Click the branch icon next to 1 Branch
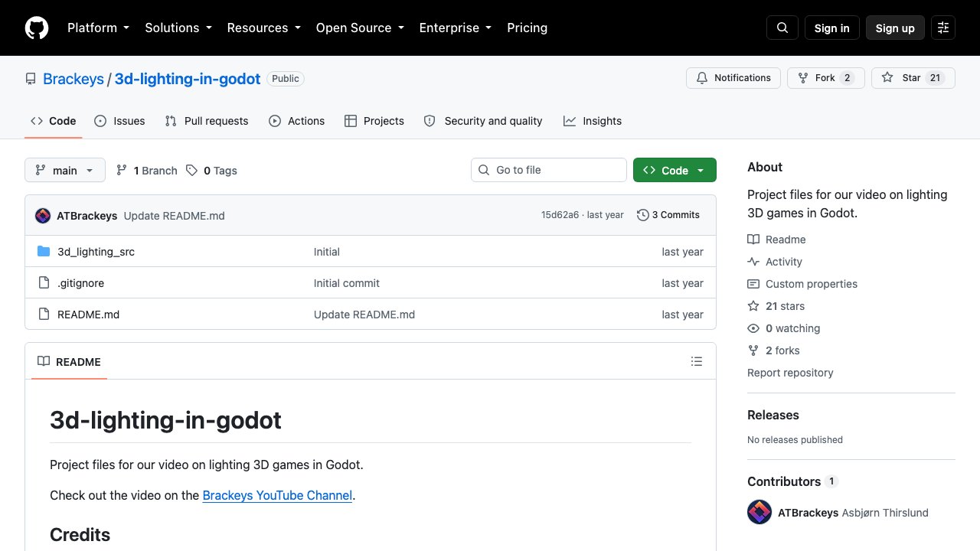 coord(122,171)
